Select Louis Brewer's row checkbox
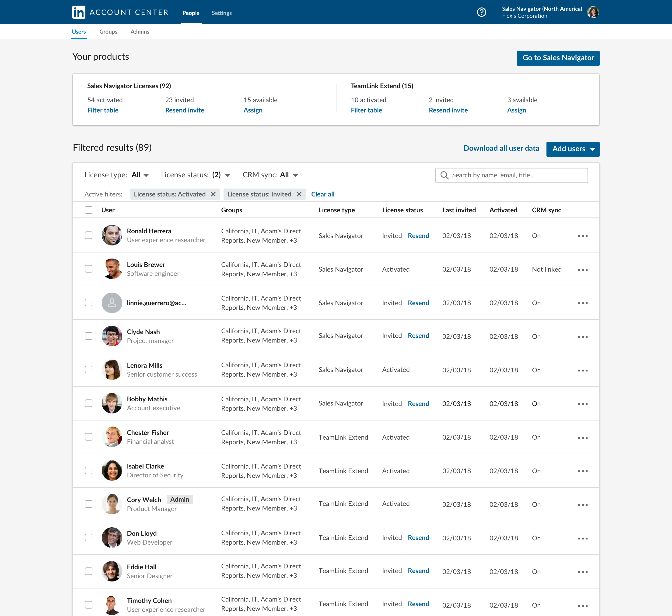The image size is (672, 616). coord(89,269)
